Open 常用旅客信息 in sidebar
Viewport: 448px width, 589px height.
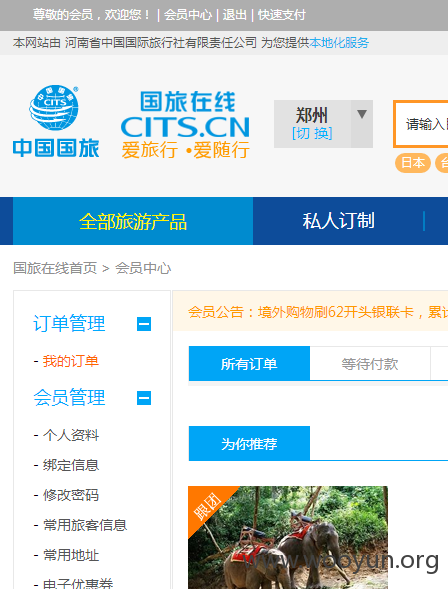point(85,525)
